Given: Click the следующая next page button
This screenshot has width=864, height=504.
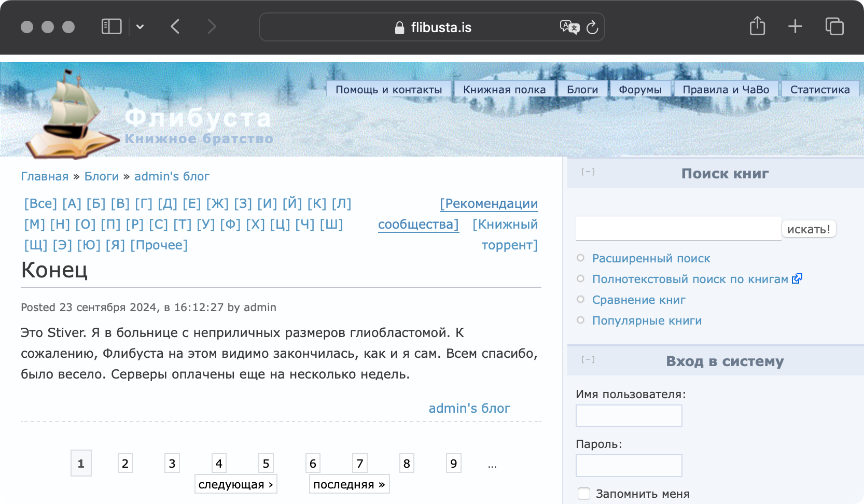Looking at the screenshot, I should 235,484.
